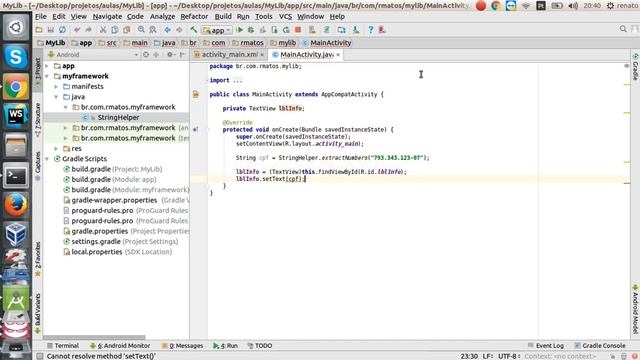Image resolution: width=640 pixels, height=360 pixels.
Task: Click the Copy icon in toolbar
Action: (115, 30)
